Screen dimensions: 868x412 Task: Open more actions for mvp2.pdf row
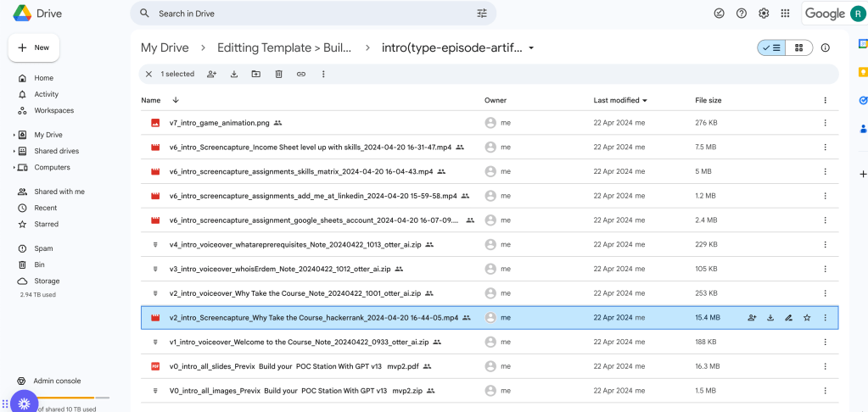825,366
